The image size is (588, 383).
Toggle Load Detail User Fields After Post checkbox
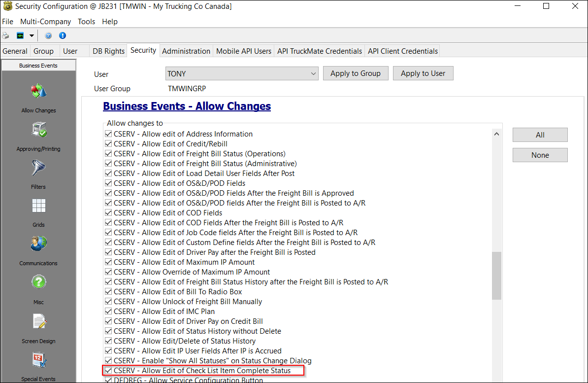coord(108,173)
